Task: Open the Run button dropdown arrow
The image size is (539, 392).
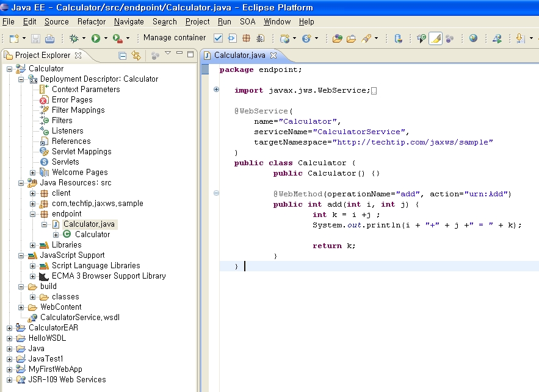Action: point(105,38)
